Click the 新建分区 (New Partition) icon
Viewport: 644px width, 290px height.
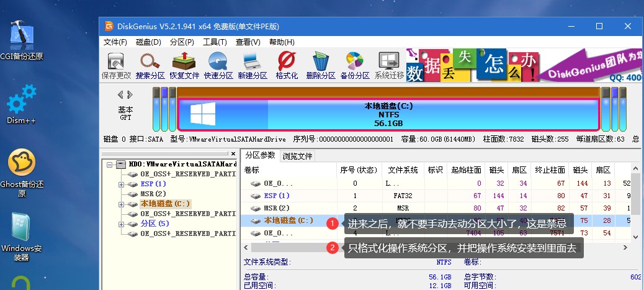pyautogui.click(x=253, y=66)
